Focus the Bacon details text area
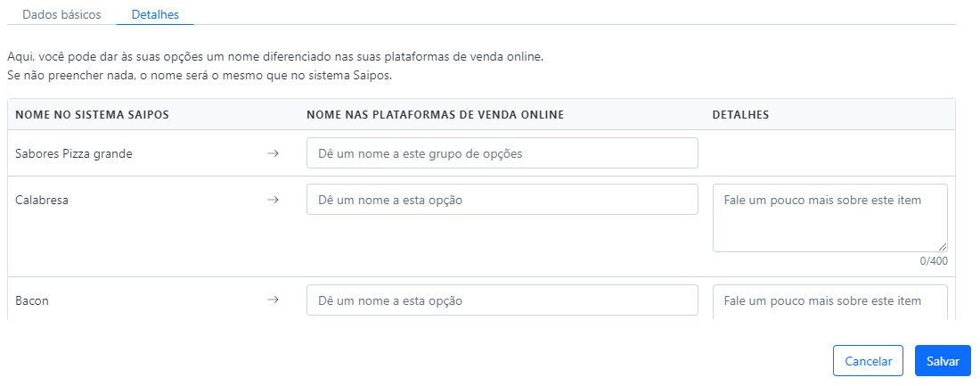Viewport: 980px width, 386px height. pos(830,302)
